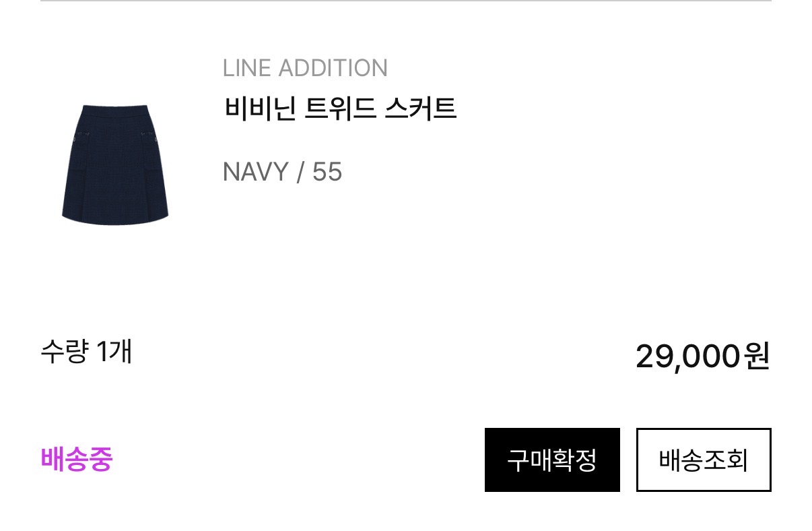Select the order price 29,000원
Image resolution: width=812 pixels, height=531 pixels.
703,356
